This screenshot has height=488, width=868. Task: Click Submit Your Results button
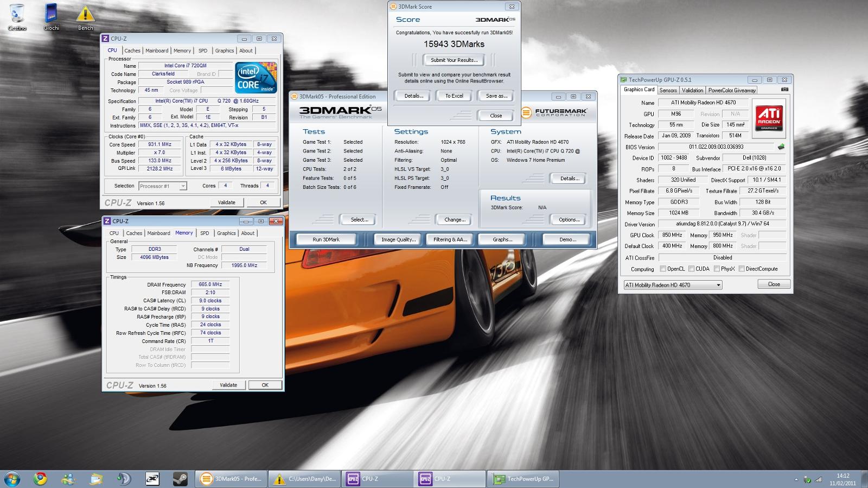(x=454, y=60)
